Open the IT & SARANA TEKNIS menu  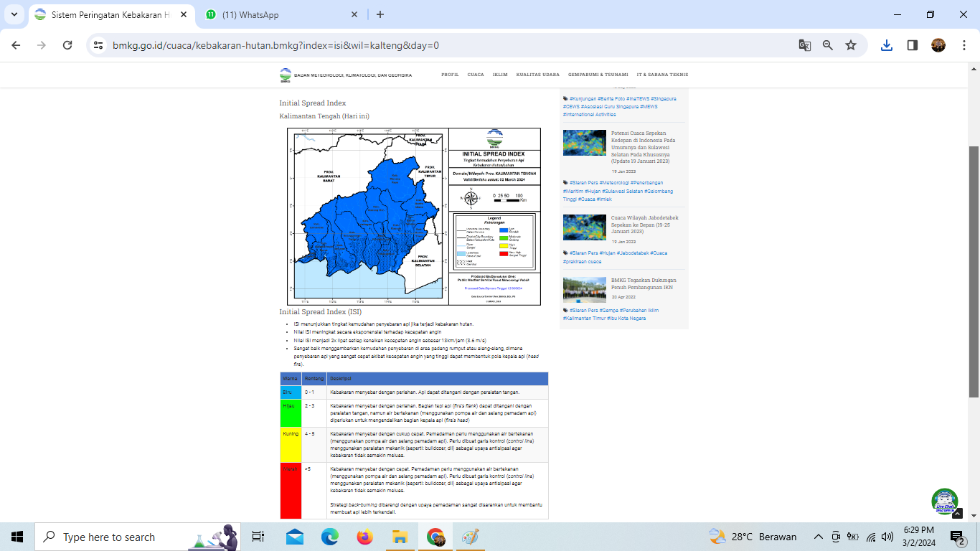pyautogui.click(x=662, y=75)
